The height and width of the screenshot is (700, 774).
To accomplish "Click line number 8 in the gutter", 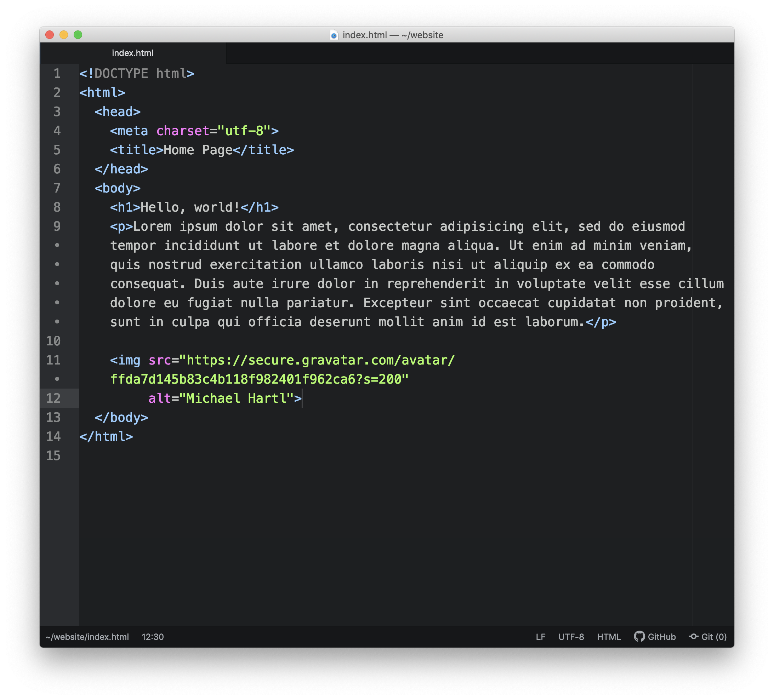I will (57, 207).
